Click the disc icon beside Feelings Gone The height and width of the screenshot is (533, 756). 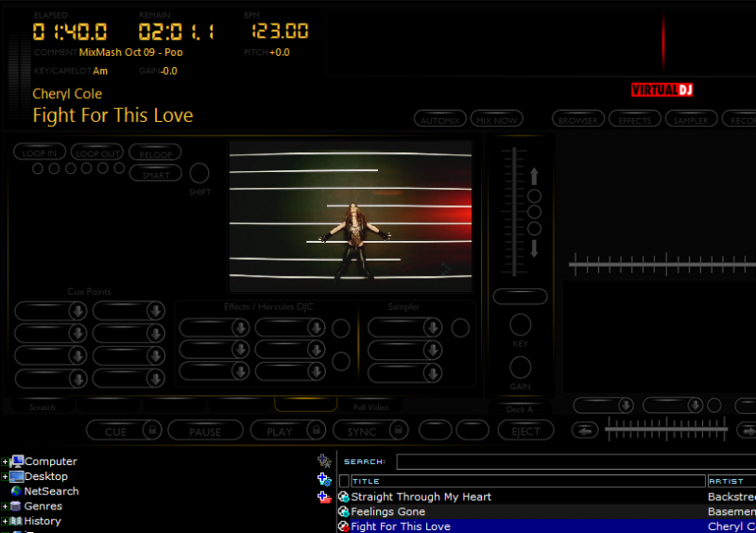(343, 511)
